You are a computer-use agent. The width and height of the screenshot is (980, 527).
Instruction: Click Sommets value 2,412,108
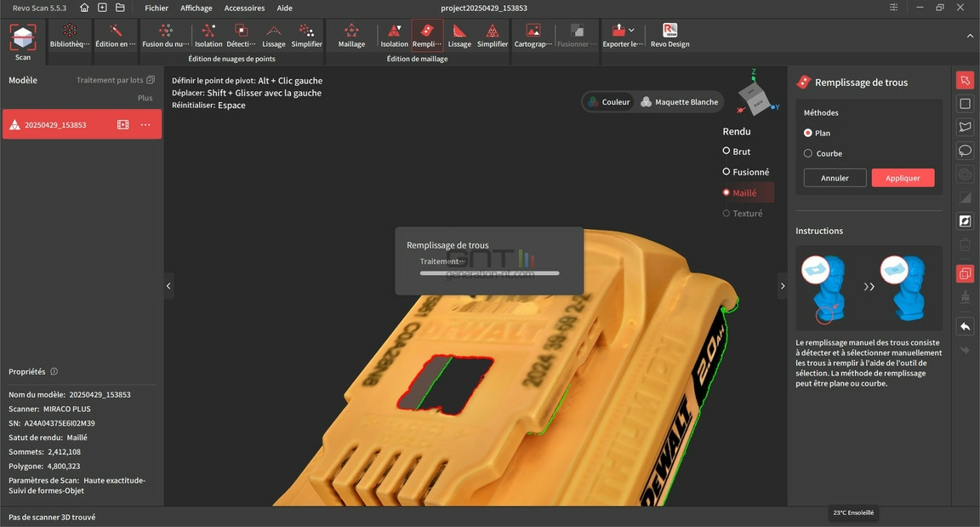[x=64, y=451]
